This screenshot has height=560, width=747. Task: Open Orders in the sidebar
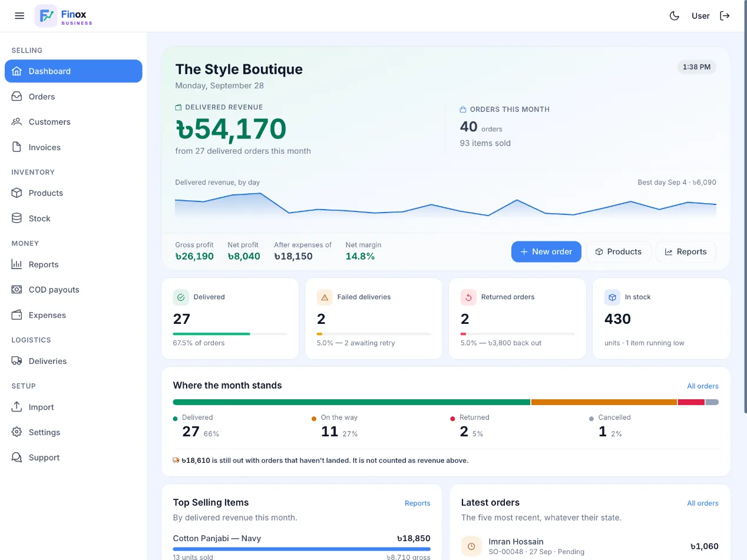click(x=74, y=97)
